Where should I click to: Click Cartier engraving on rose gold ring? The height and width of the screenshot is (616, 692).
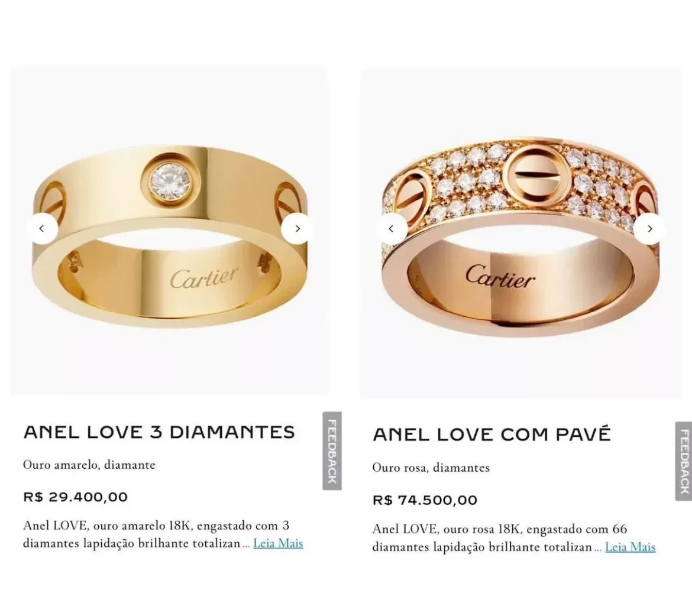click(x=500, y=277)
